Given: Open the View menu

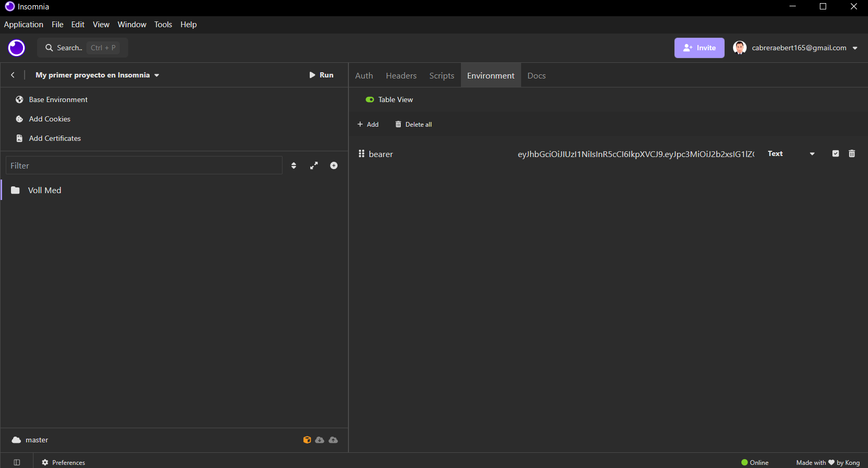Looking at the screenshot, I should coord(101,25).
